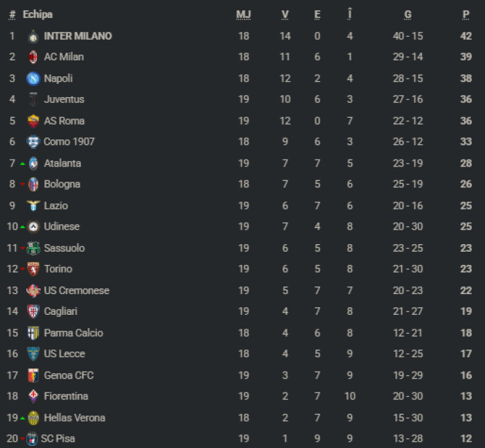485x448 pixels.
Task: Click the Genoa CFC team crest
Action: (33, 375)
